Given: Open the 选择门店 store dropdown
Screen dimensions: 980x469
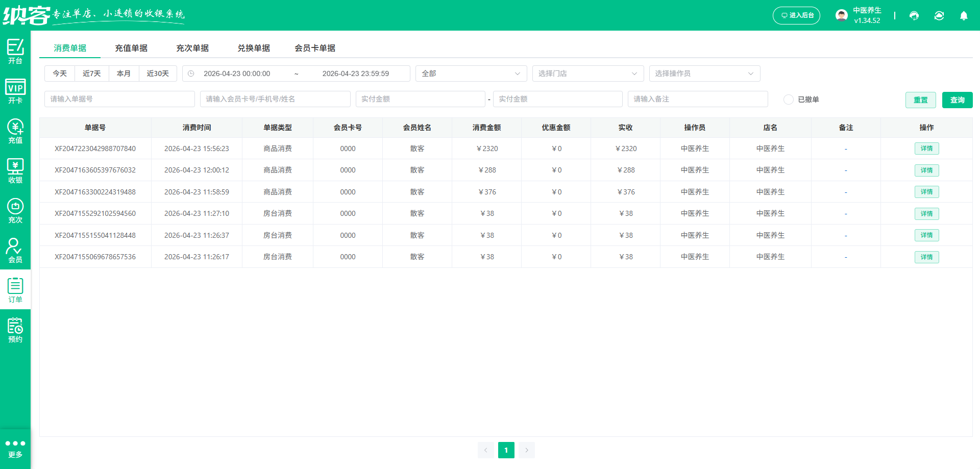Looking at the screenshot, I should [587, 73].
